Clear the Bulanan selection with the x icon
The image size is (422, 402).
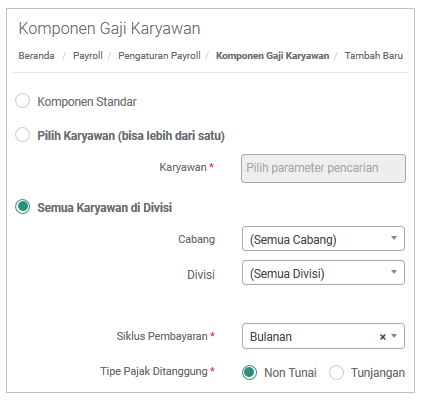(383, 337)
